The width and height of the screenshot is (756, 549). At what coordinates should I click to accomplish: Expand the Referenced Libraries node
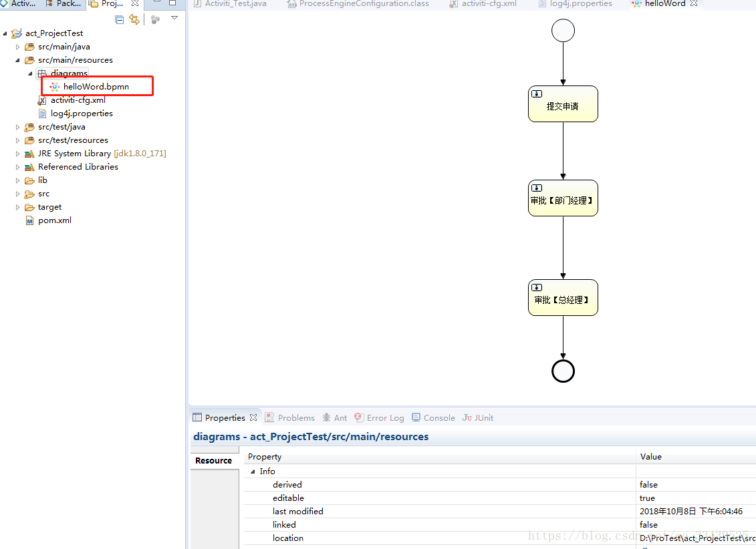pos(18,167)
